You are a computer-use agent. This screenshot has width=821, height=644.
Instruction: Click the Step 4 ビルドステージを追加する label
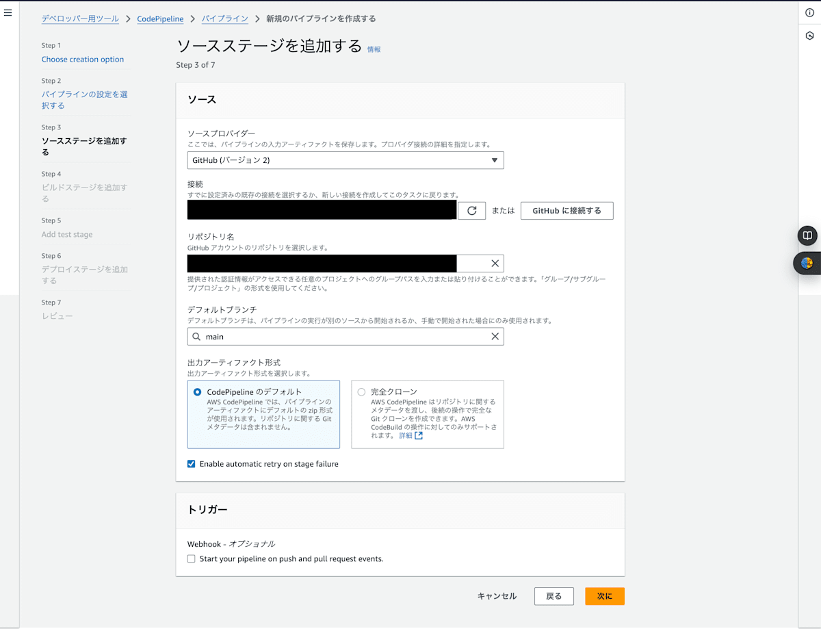pyautogui.click(x=84, y=193)
